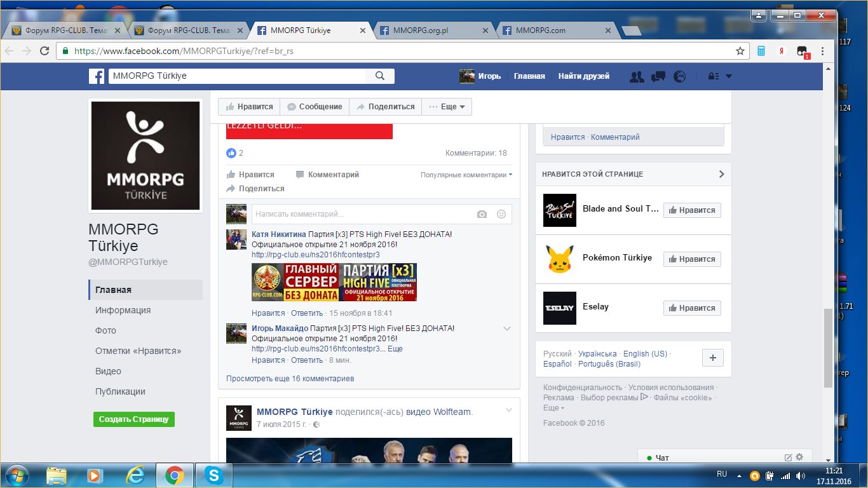Click browser vertical scrollbar thumb
This screenshot has height=488, width=868.
pyautogui.click(x=828, y=348)
